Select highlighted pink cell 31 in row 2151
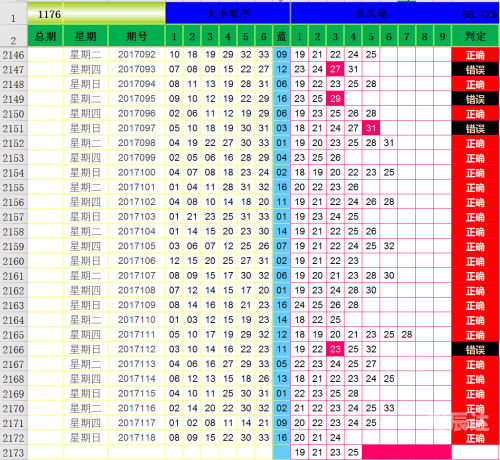 tap(371, 128)
